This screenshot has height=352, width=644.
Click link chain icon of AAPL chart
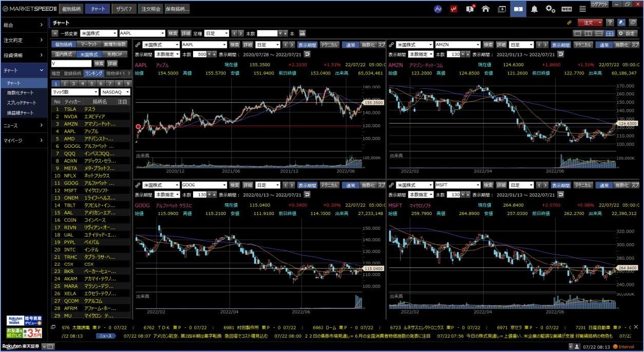(x=137, y=45)
